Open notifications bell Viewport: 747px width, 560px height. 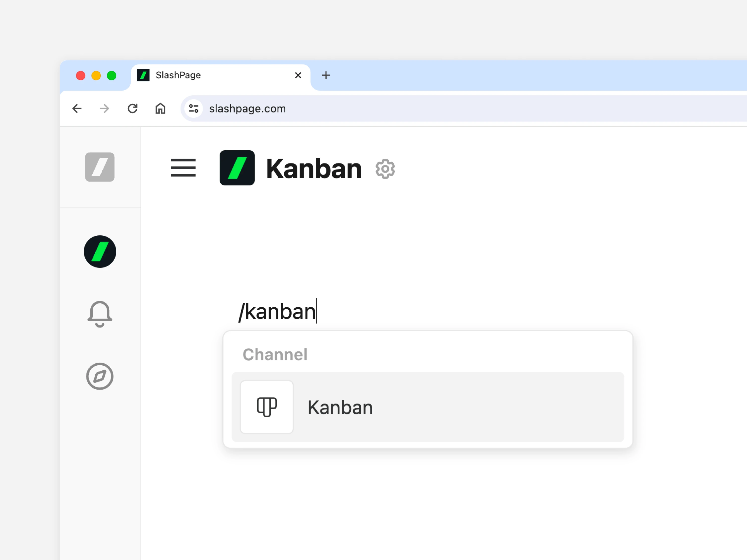pos(100,314)
